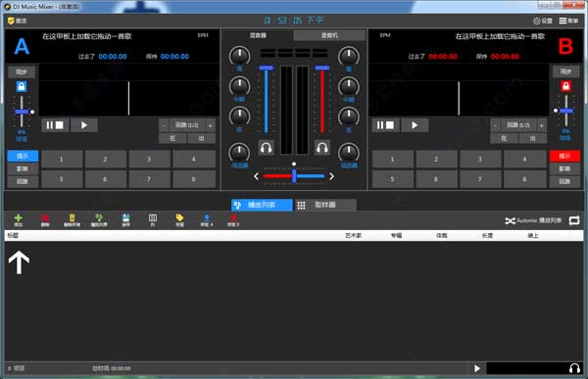Click deck B pitch slider handle
The image size is (588, 379).
pyautogui.click(x=565, y=111)
